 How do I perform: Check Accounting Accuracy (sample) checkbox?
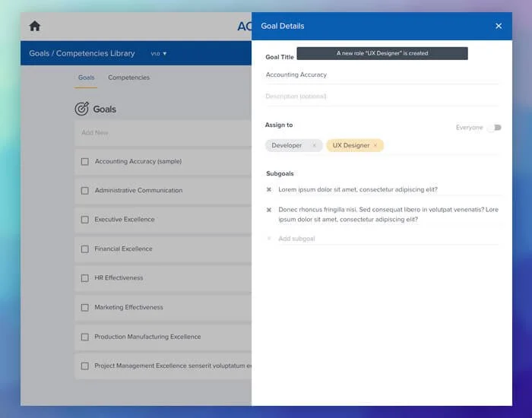click(x=85, y=162)
